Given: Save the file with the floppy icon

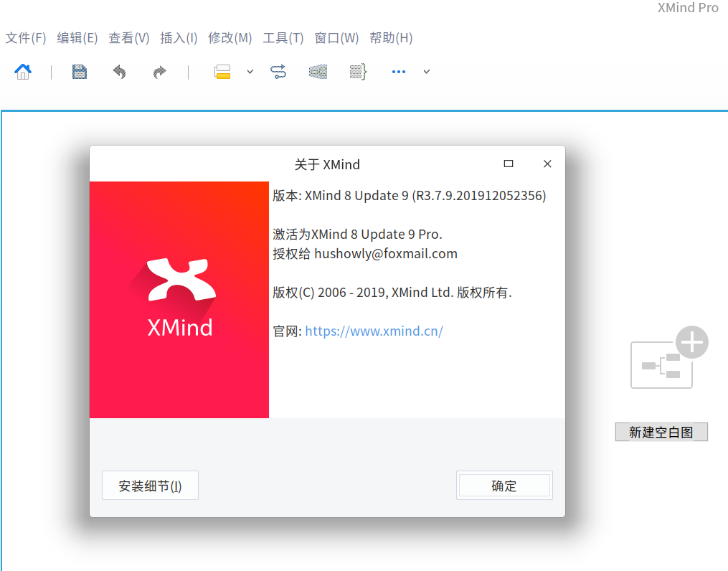Looking at the screenshot, I should 80,72.
